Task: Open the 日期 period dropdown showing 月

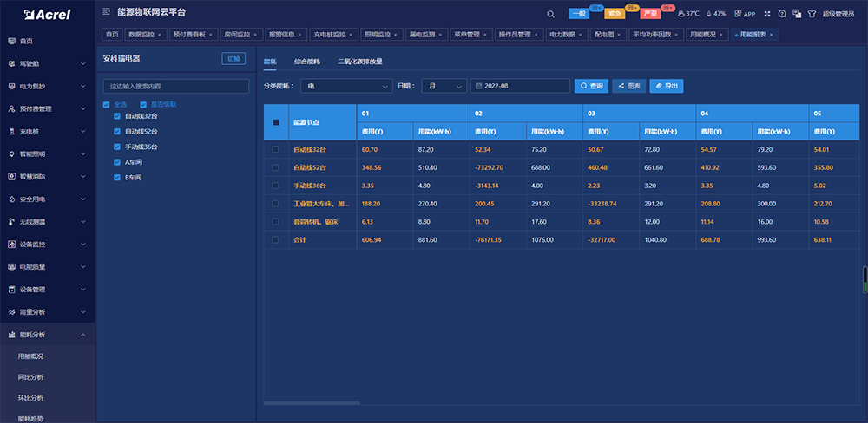Action: tap(443, 86)
